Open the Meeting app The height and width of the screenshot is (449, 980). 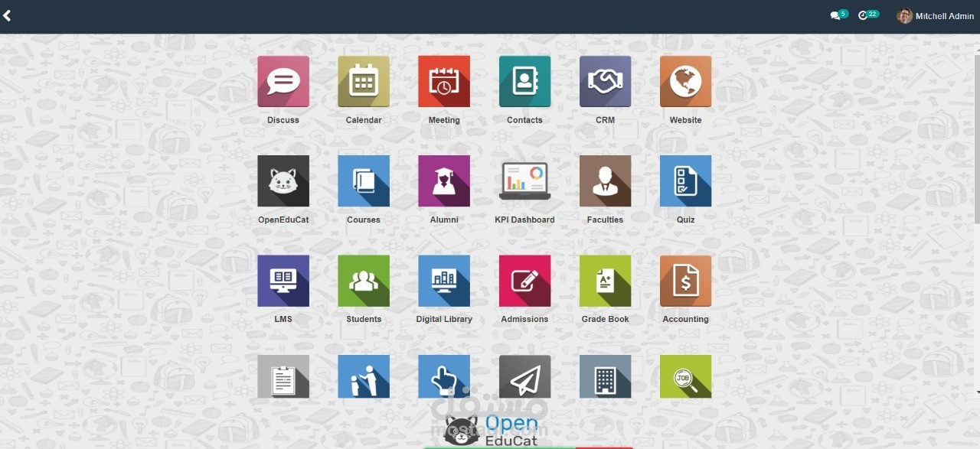pyautogui.click(x=444, y=81)
